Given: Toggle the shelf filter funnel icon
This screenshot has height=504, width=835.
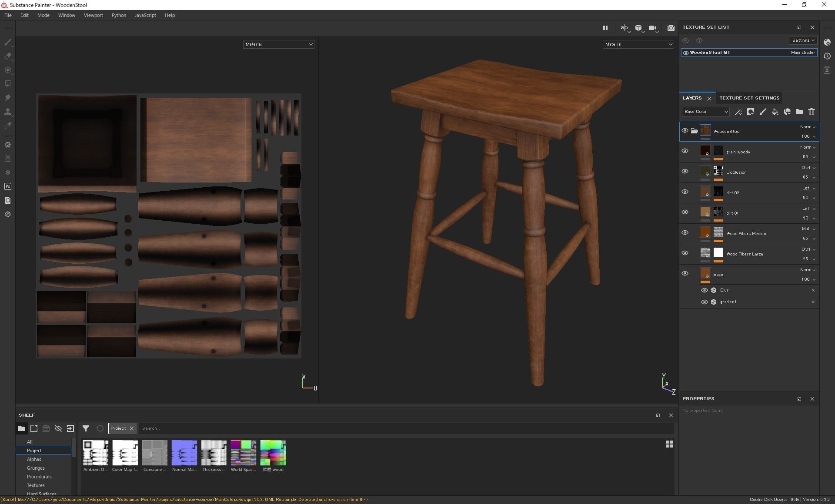Looking at the screenshot, I should (86, 428).
